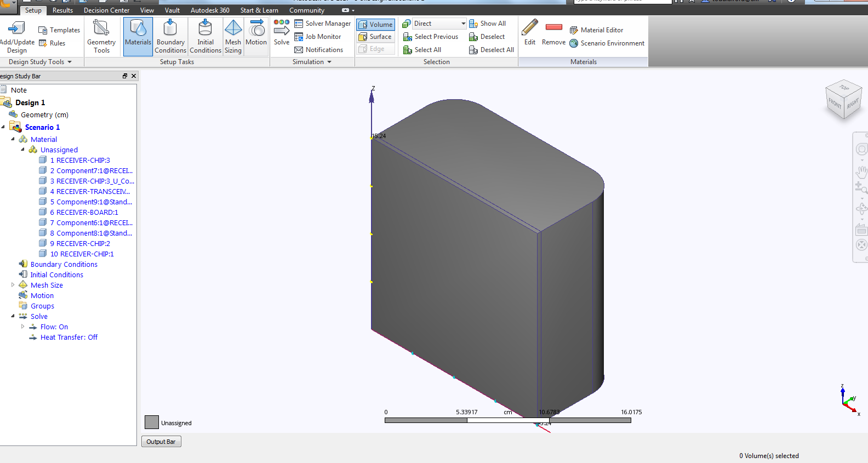This screenshot has height=463, width=868.
Task: Collapse the Scenario 1 tree node
Action: (3, 127)
